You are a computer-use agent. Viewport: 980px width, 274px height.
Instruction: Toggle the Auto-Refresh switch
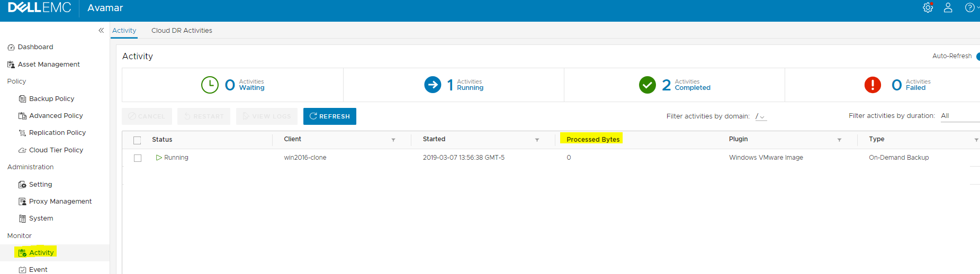(977, 57)
